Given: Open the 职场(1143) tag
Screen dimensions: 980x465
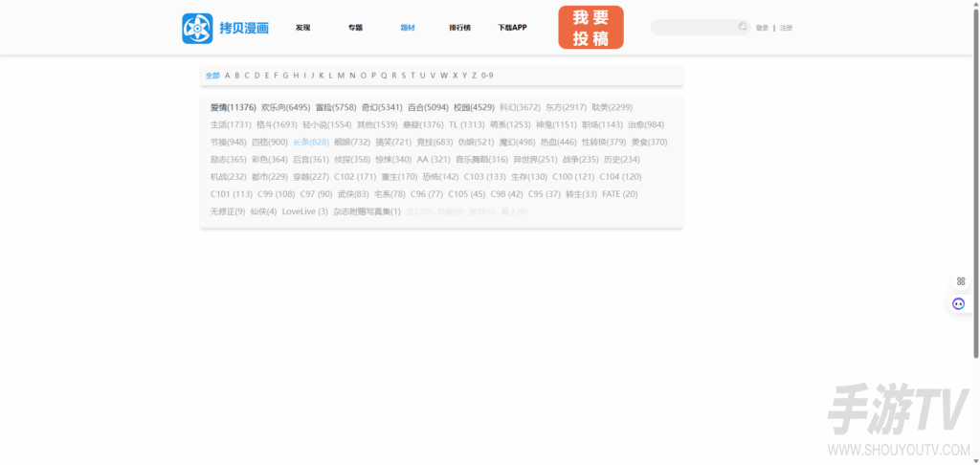Looking at the screenshot, I should 603,125.
